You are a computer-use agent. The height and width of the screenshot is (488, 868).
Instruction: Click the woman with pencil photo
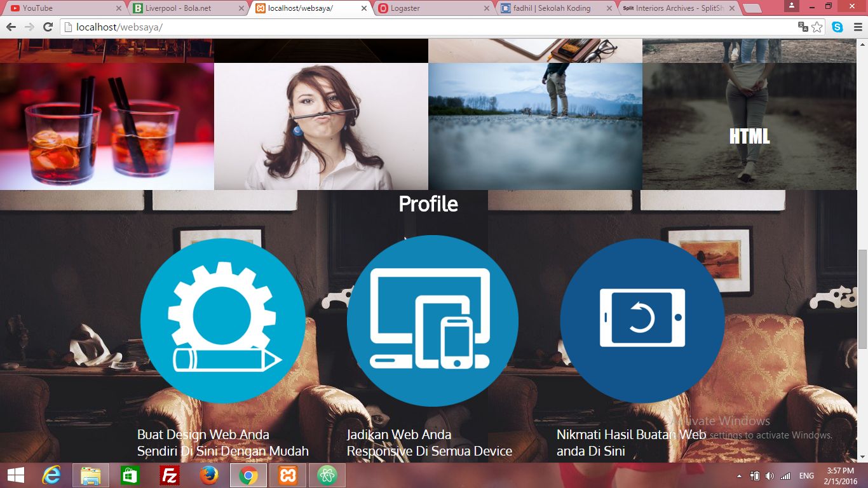click(x=321, y=126)
